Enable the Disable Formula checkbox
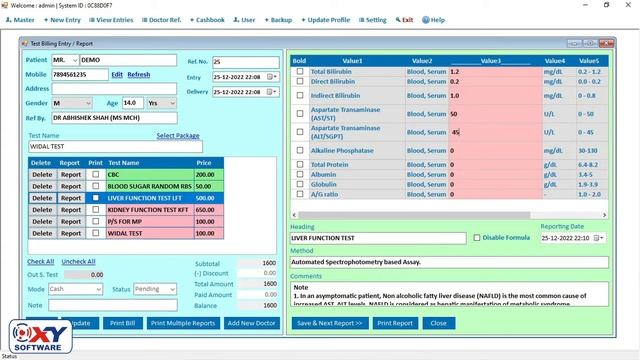 coord(477,238)
